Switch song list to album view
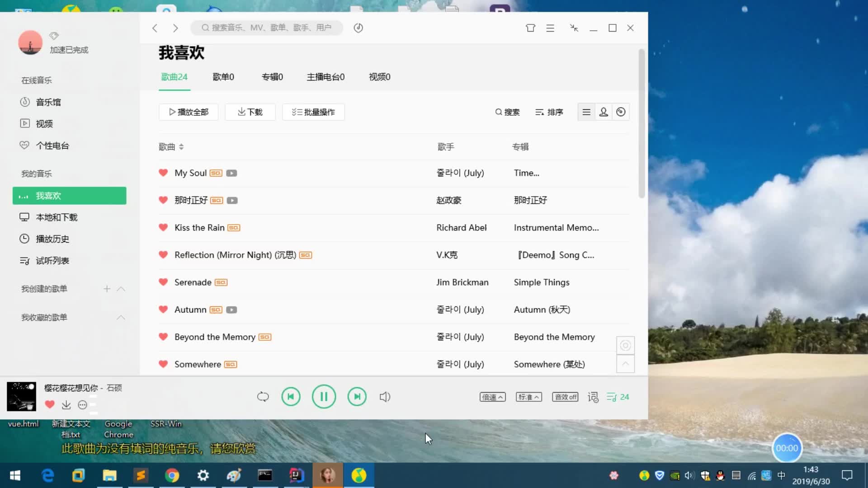Viewport: 868px width, 488px height. tap(620, 112)
